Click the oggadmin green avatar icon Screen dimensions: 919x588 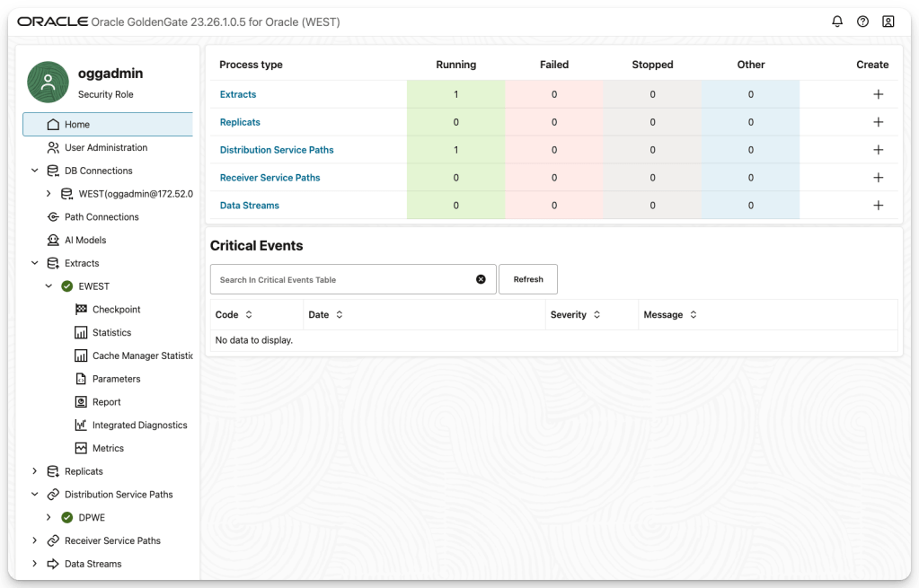pos(49,83)
